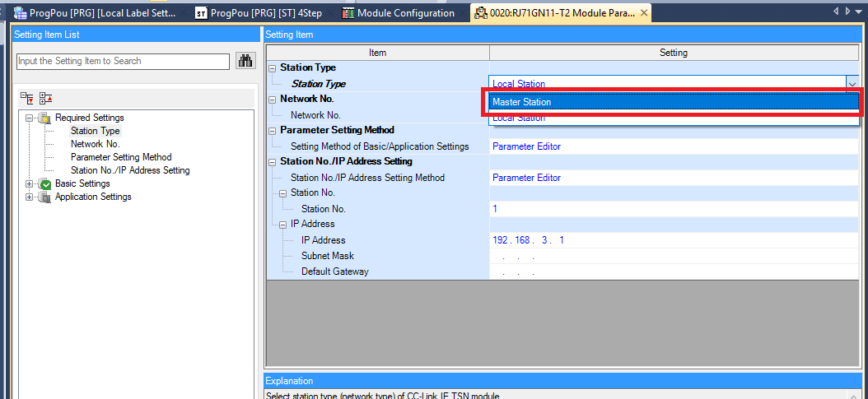Switch to ProgPou [PRG] [ST] 4Step tab
This screenshot has height=399, width=868.
pos(259,12)
